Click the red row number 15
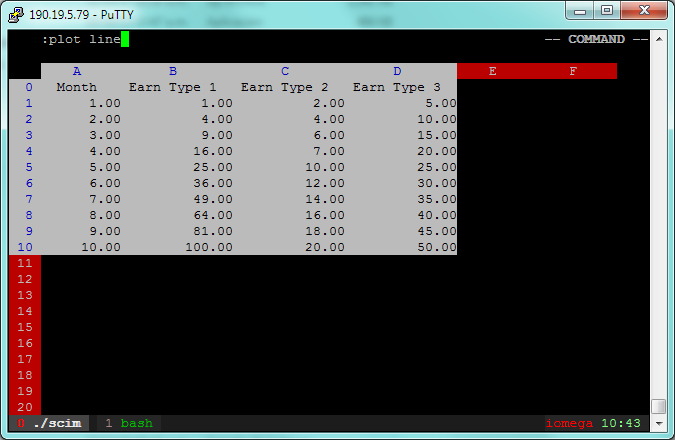675x440 pixels. pos(25,327)
